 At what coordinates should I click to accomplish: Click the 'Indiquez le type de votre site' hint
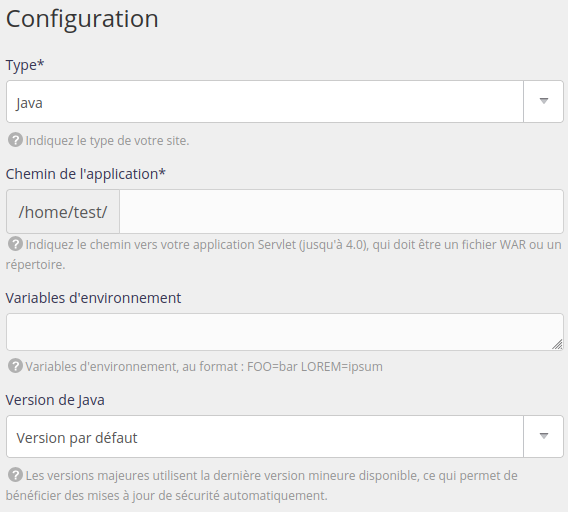pos(107,141)
